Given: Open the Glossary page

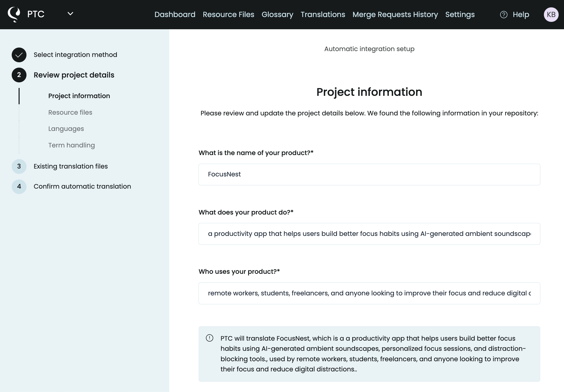Looking at the screenshot, I should click(x=277, y=14).
